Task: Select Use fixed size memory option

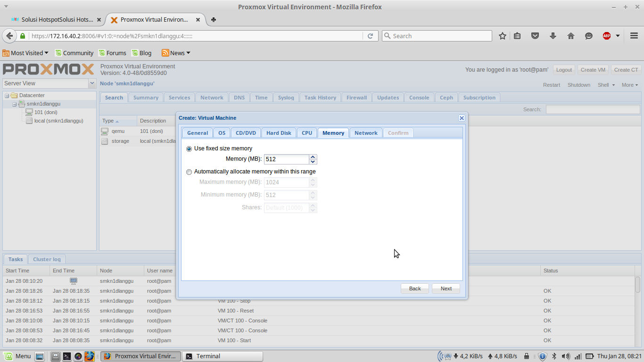Action: click(189, 148)
